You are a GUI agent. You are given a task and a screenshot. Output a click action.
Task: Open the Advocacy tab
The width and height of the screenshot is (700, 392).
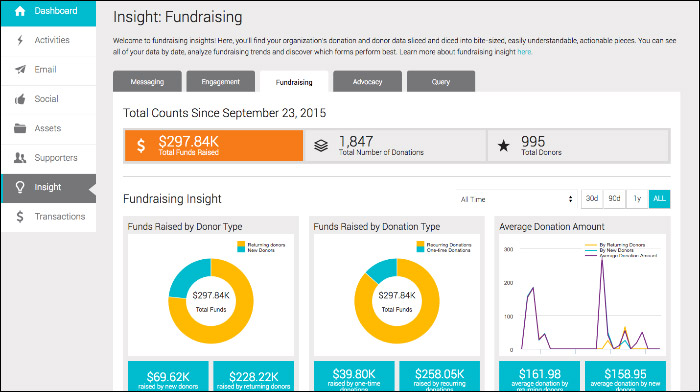pyautogui.click(x=367, y=82)
